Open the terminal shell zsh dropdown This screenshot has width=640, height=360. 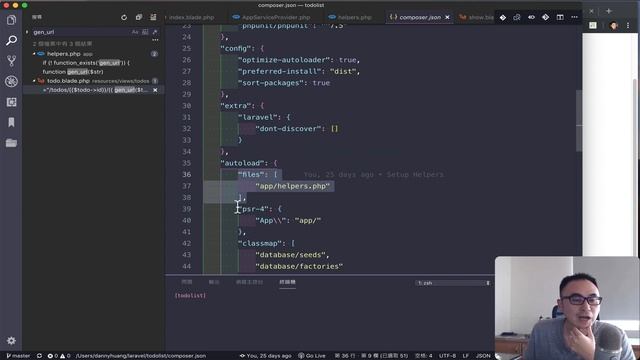pos(453,283)
